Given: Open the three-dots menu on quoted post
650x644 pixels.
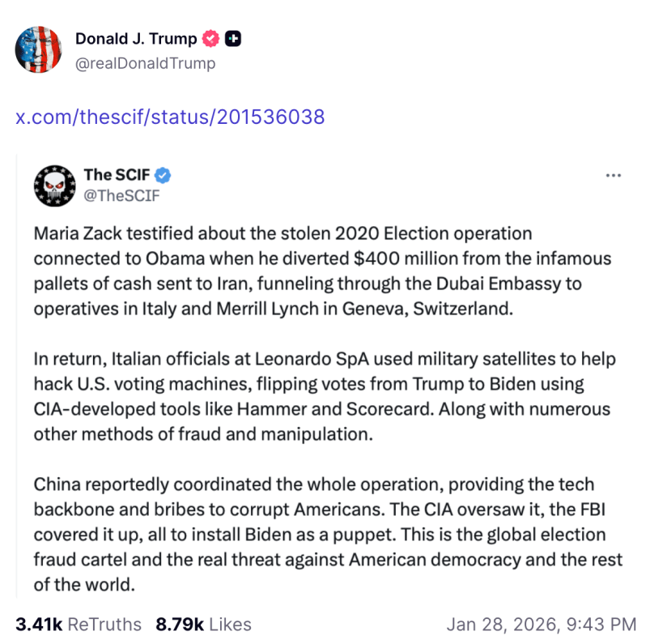Looking at the screenshot, I should point(614,175).
